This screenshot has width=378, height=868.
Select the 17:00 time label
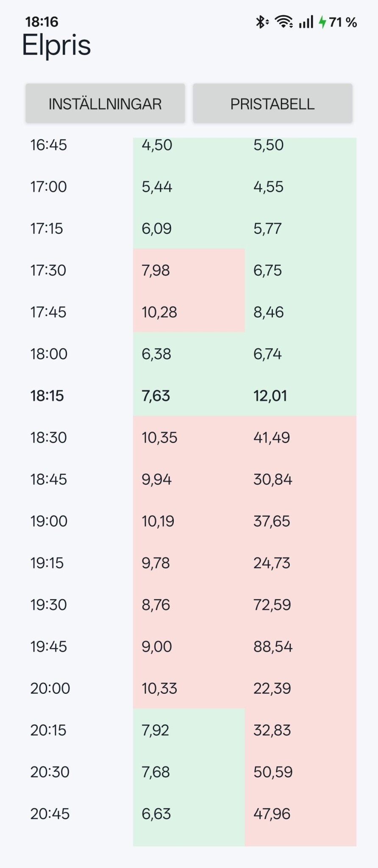click(48, 186)
